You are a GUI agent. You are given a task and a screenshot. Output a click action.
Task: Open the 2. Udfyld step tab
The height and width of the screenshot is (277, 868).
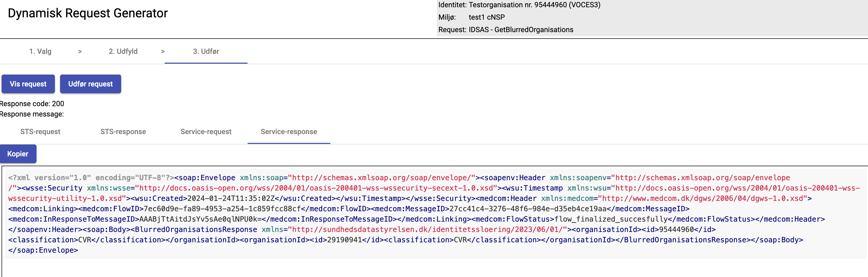[x=123, y=51]
